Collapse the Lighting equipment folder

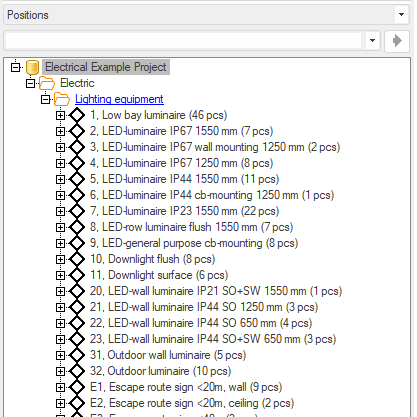point(45,99)
